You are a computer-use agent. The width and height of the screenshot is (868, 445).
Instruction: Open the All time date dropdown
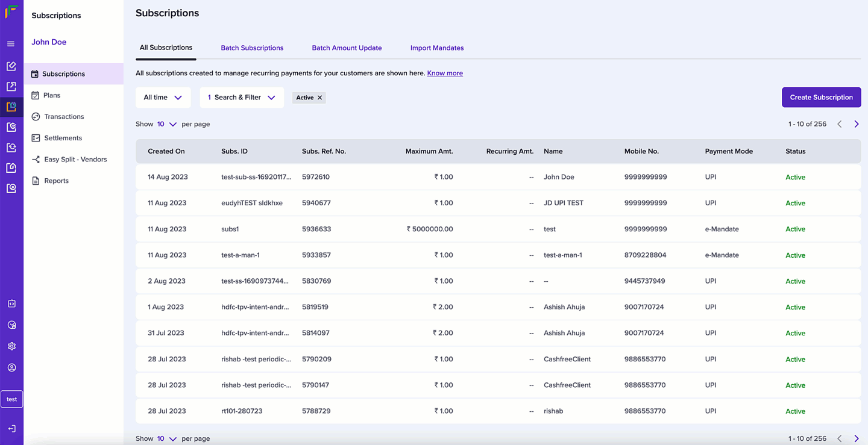click(x=163, y=98)
